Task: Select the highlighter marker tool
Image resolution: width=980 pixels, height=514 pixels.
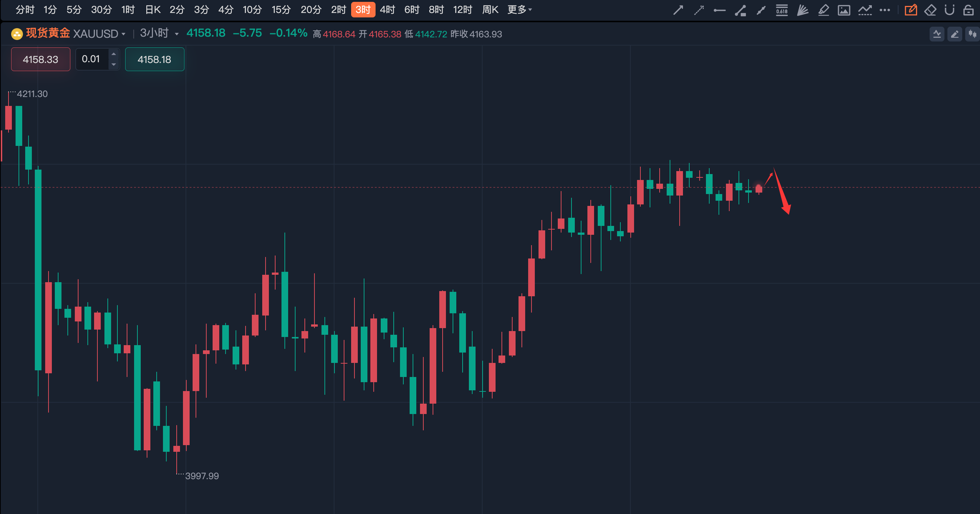Action: coord(823,10)
